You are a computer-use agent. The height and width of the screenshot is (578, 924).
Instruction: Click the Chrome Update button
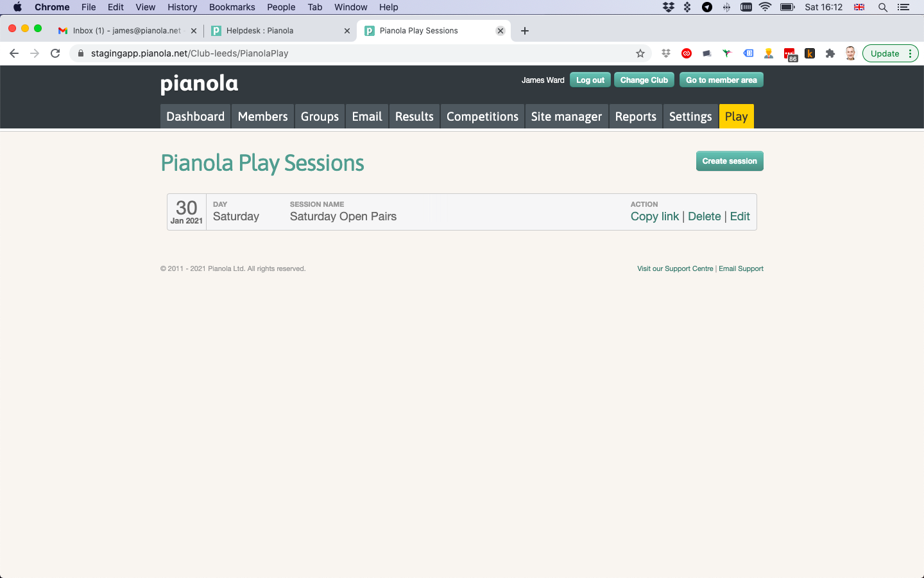(890, 53)
